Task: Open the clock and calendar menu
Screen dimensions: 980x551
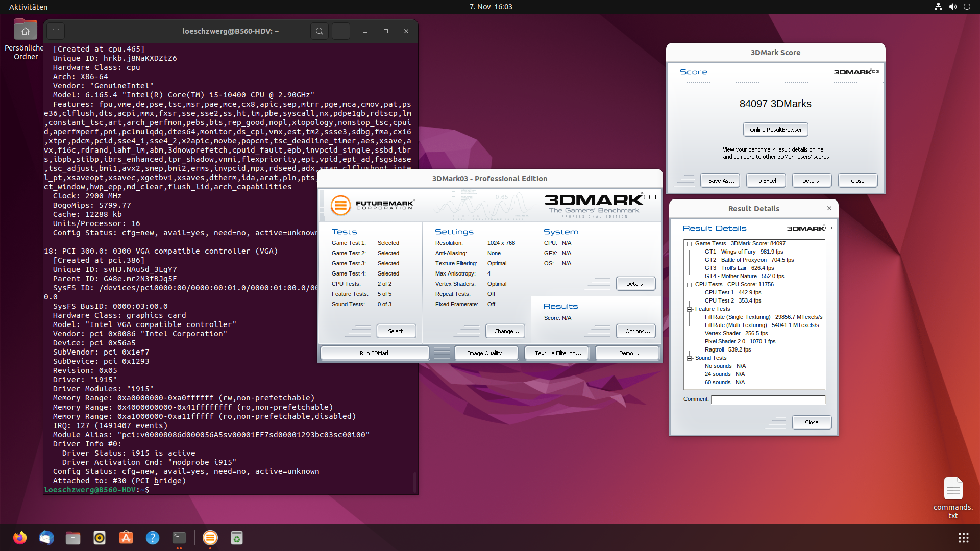Action: [x=491, y=7]
